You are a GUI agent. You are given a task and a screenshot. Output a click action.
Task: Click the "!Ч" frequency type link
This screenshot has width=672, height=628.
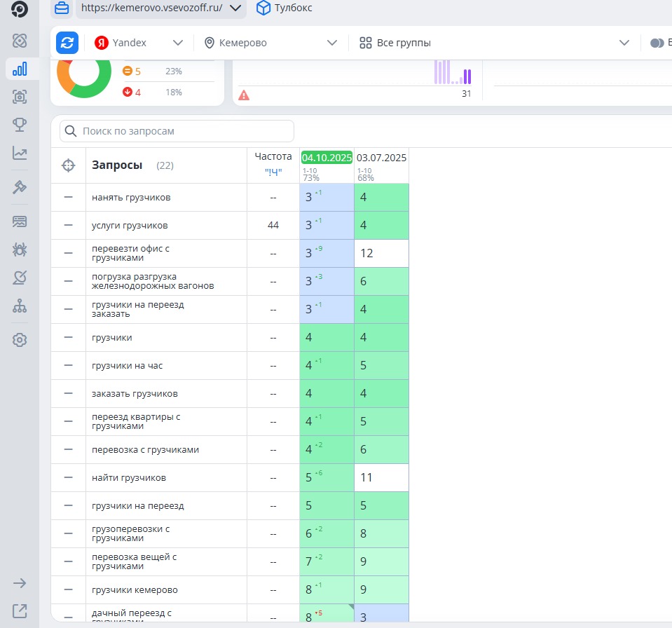point(273,172)
